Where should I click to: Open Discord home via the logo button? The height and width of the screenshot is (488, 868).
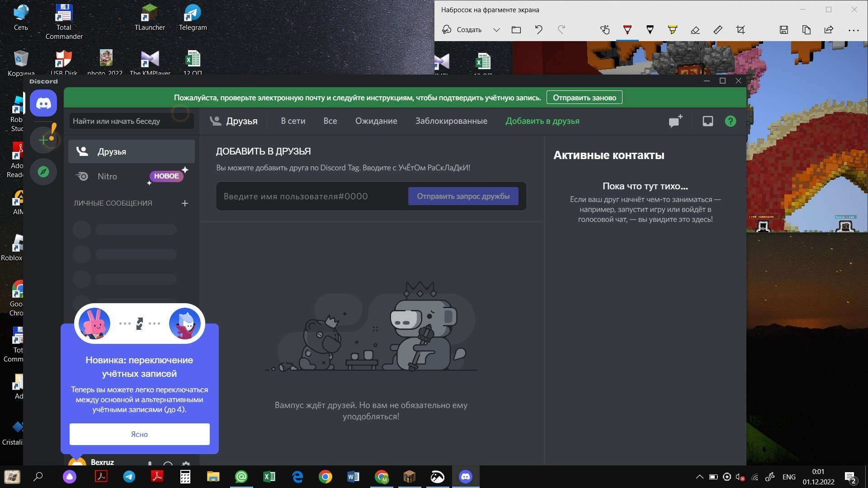coord(43,103)
